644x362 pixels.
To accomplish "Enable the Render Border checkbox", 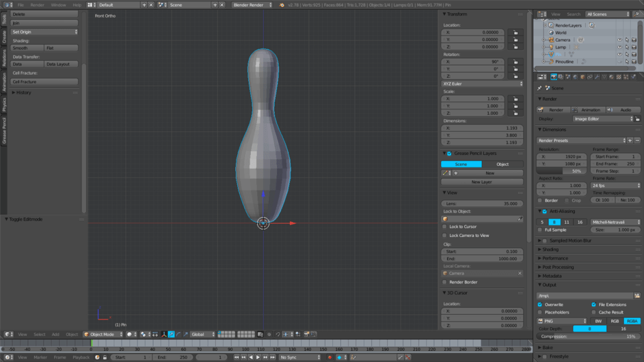I will (444, 282).
